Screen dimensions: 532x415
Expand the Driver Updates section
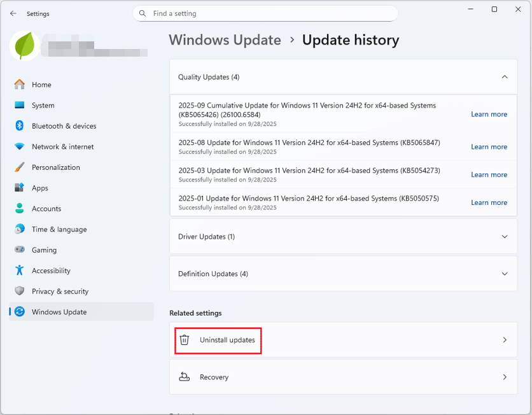[505, 236]
